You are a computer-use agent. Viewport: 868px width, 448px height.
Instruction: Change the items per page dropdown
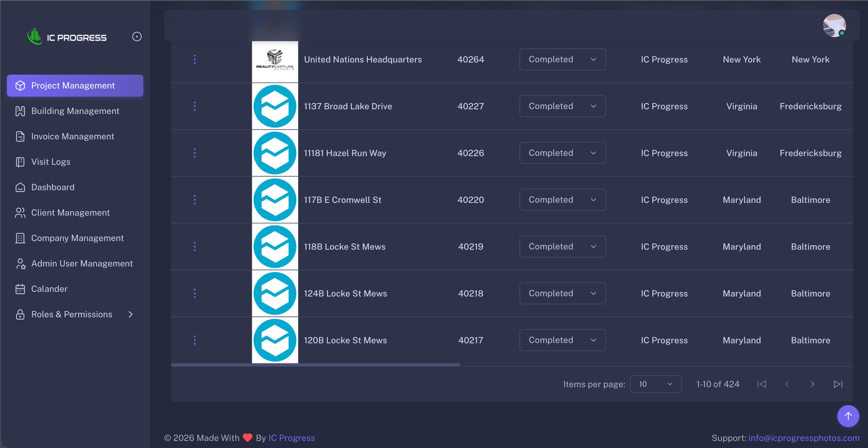655,384
